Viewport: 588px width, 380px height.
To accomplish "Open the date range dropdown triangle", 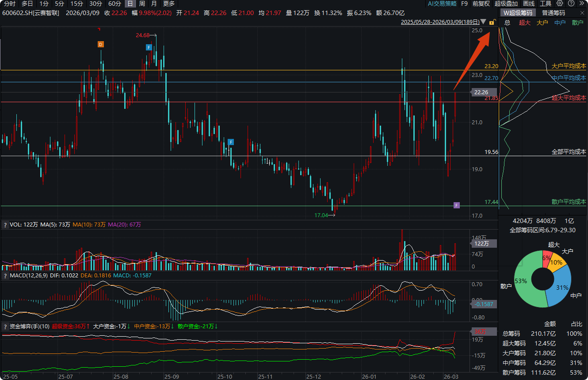I will click(x=484, y=22).
